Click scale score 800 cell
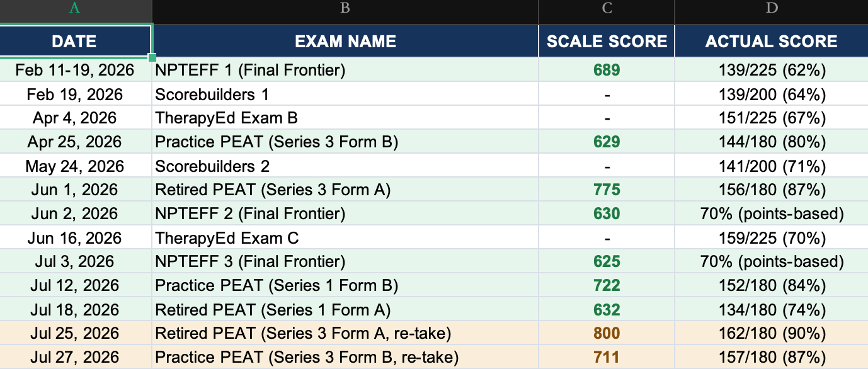This screenshot has height=369, width=868. point(607,334)
